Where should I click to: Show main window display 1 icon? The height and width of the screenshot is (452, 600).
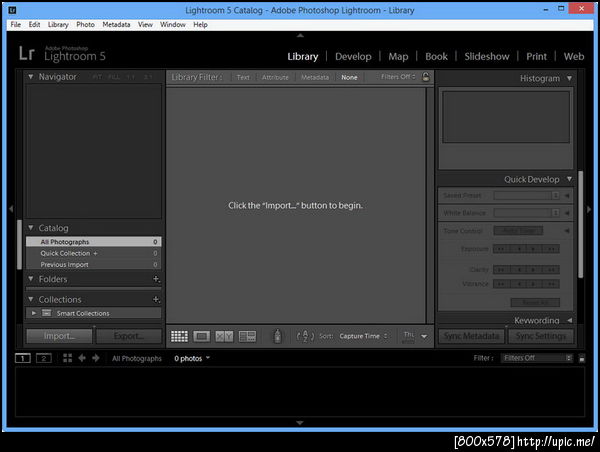coord(23,358)
